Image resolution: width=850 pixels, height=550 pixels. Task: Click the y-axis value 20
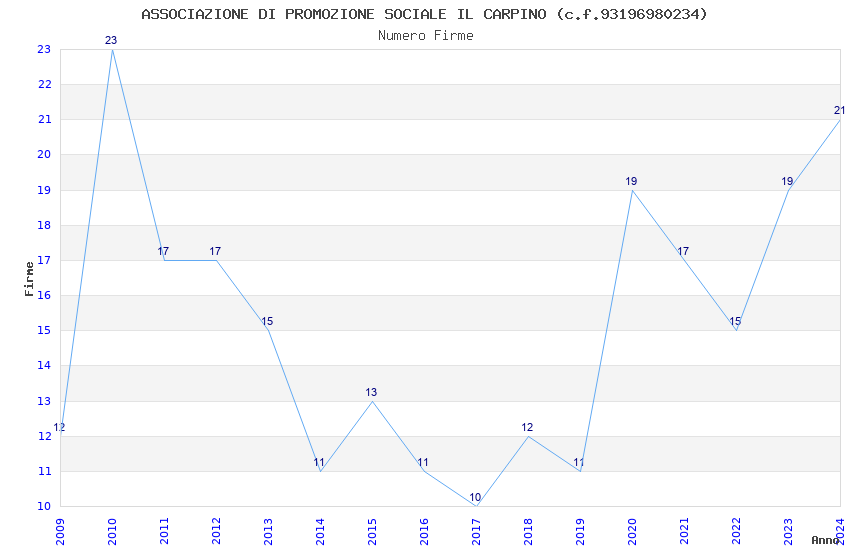(x=44, y=154)
